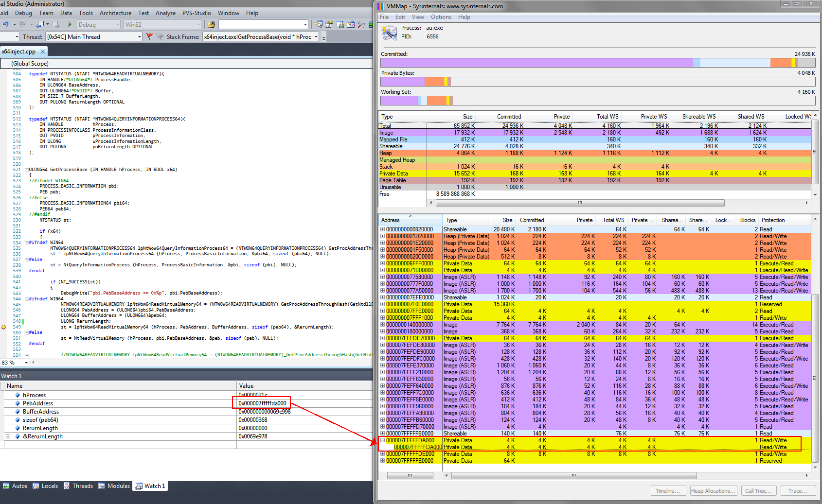The width and height of the screenshot is (822, 504).
Task: Collapse the #ifndef WIN64 region at line 534
Action: coord(26,243)
